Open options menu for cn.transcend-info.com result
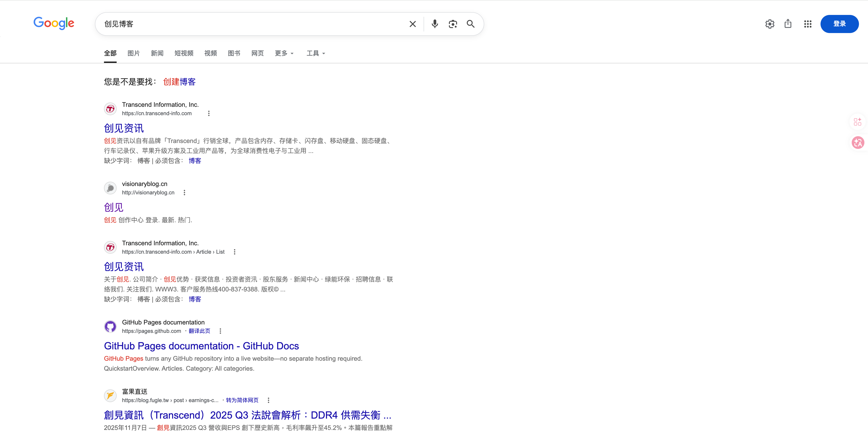 click(x=209, y=113)
